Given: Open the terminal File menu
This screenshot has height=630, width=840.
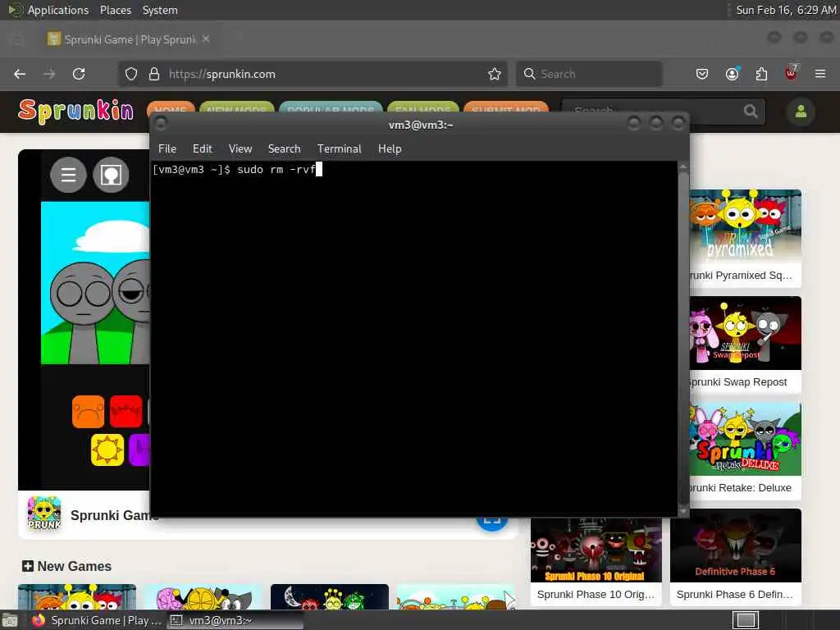Looking at the screenshot, I should [x=167, y=149].
